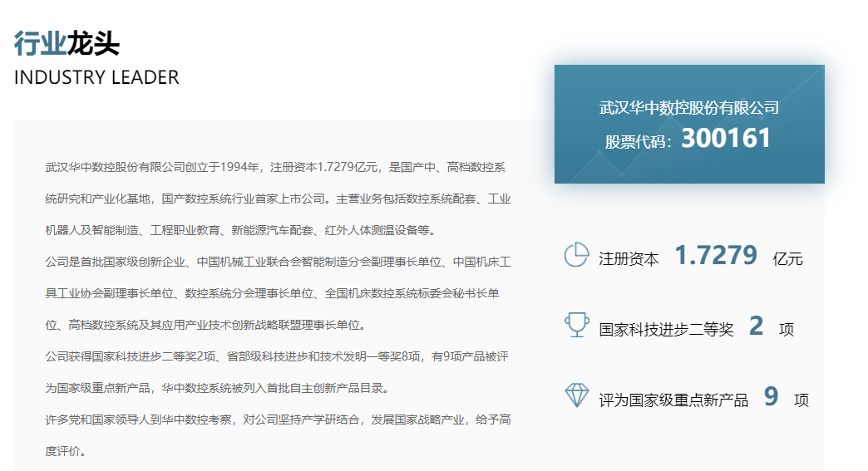Click the final line 度评价。
The height and width of the screenshot is (471, 868).
pyautogui.click(x=67, y=451)
